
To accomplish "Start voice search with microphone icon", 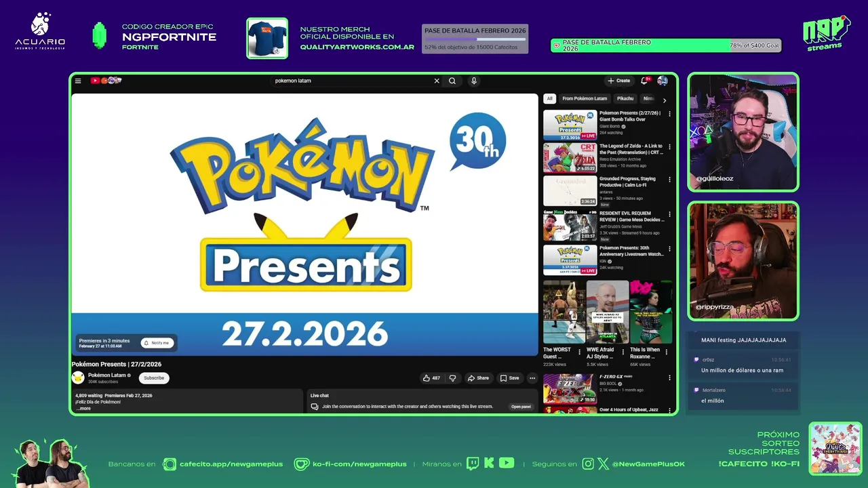I will tap(474, 81).
